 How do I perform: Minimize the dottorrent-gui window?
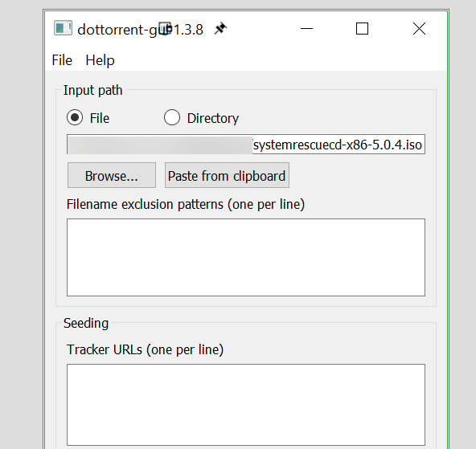pos(306,28)
